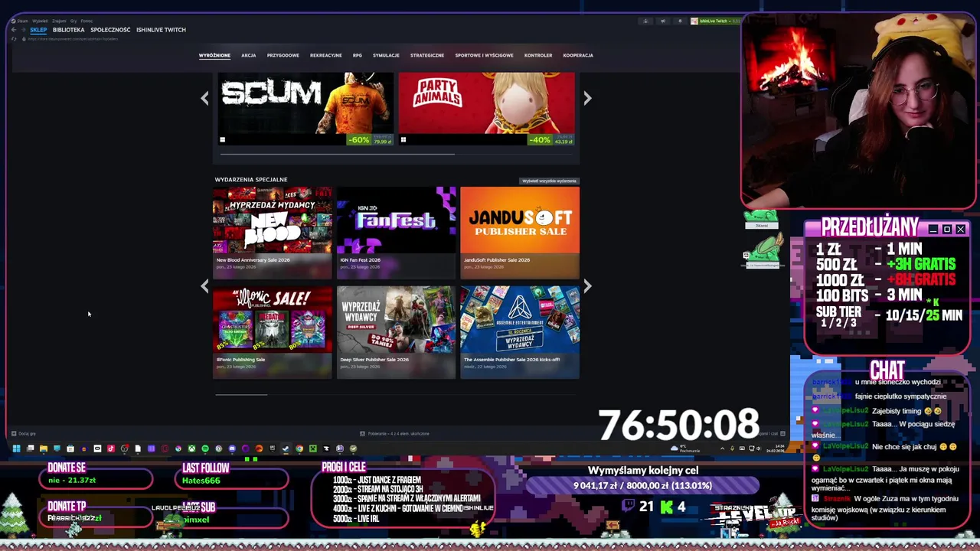The height and width of the screenshot is (551, 980).
Task: Select the KONTROLER category tab
Action: tap(538, 55)
